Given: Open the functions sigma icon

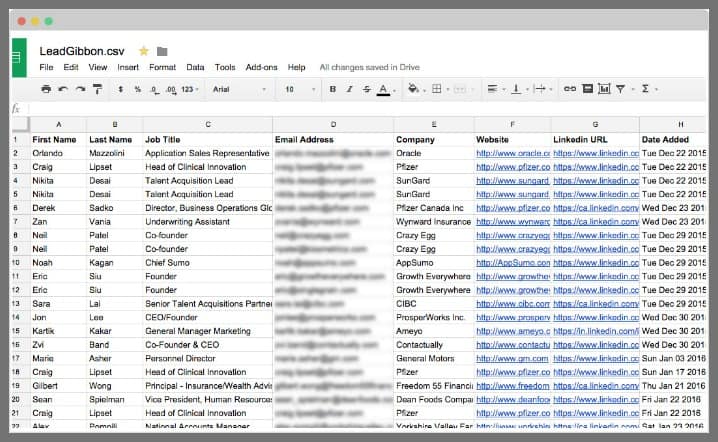Looking at the screenshot, I should 645,89.
